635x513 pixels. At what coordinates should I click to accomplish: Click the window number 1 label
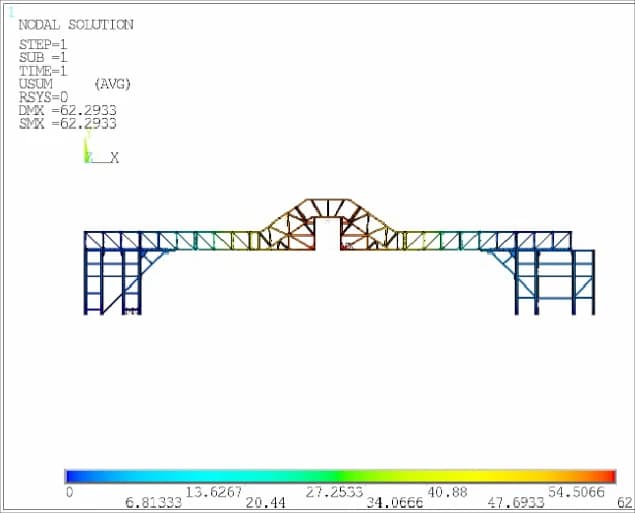pyautogui.click(x=11, y=13)
